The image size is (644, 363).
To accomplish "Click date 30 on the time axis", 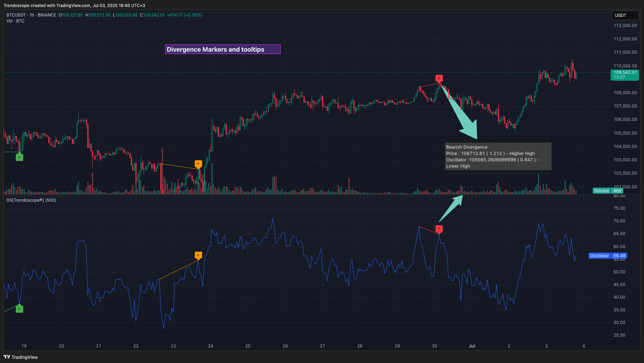I will pyautogui.click(x=434, y=346).
